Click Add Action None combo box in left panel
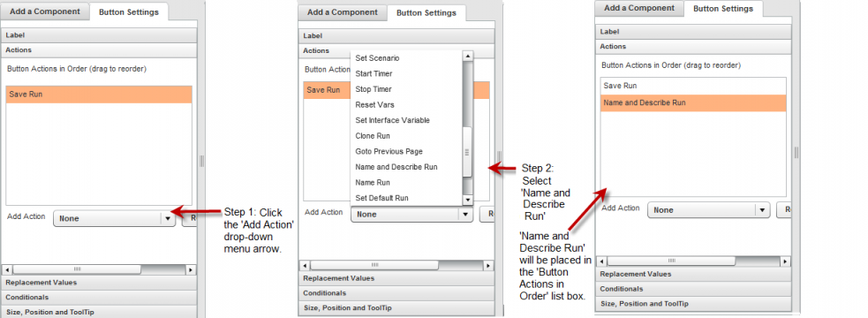This screenshot has height=318, width=868. [x=114, y=218]
